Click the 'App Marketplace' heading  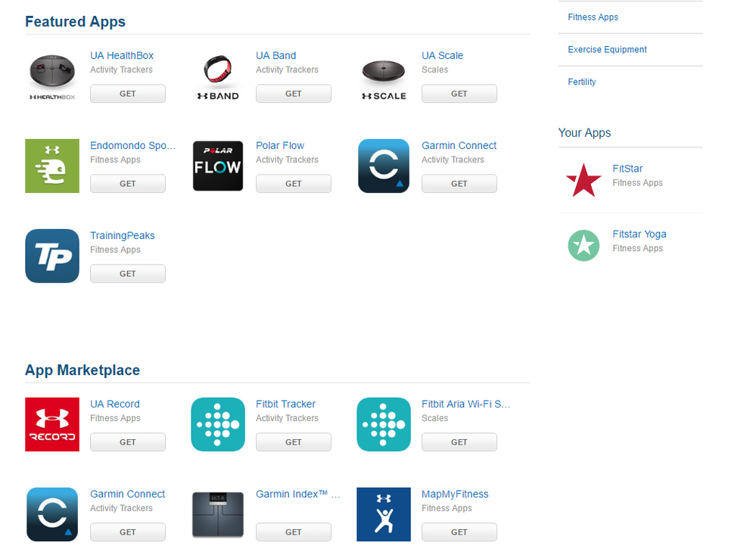[82, 370]
